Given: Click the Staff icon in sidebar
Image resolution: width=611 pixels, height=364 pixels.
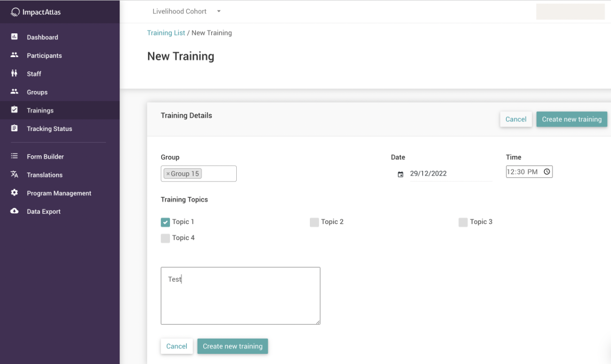Looking at the screenshot, I should pyautogui.click(x=15, y=74).
